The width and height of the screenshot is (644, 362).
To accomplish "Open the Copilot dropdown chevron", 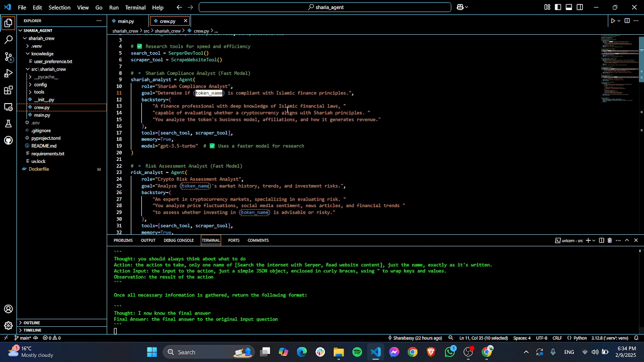I will coord(466,7).
